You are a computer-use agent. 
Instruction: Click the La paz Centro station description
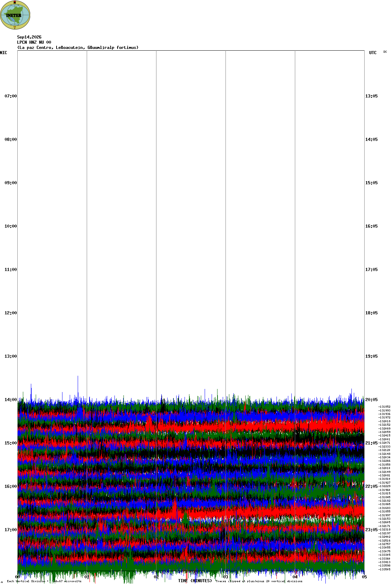[x=78, y=48]
